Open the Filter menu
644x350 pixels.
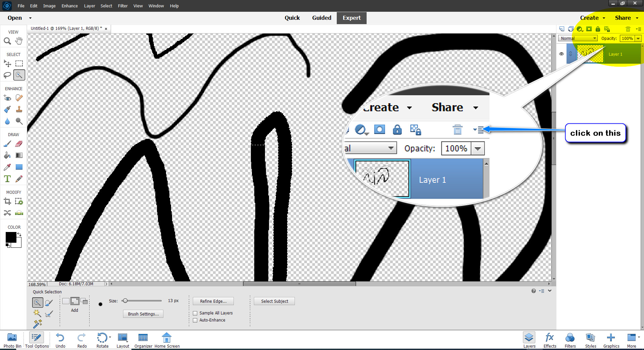123,6
